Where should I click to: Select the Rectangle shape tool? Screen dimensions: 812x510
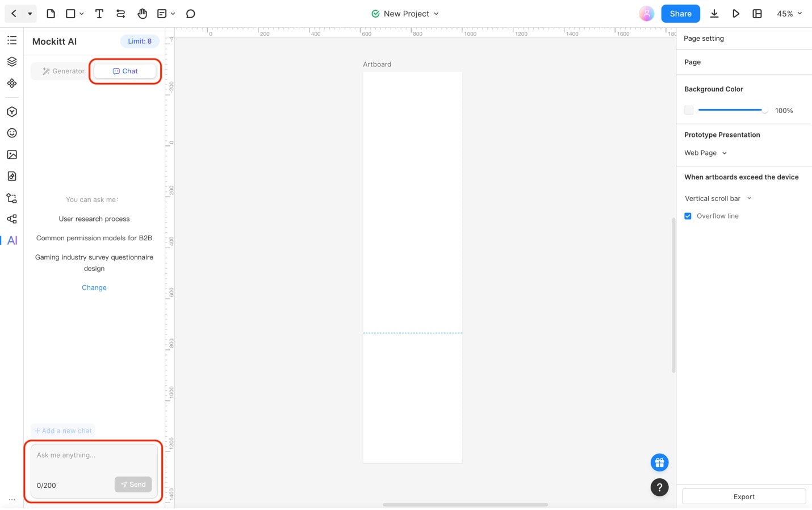point(70,14)
